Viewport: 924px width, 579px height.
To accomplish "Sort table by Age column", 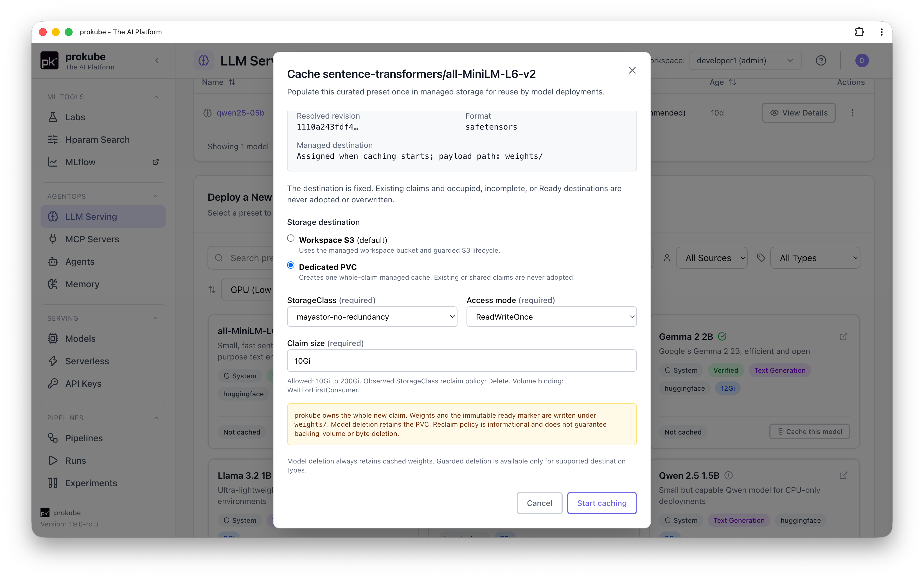I will (722, 82).
